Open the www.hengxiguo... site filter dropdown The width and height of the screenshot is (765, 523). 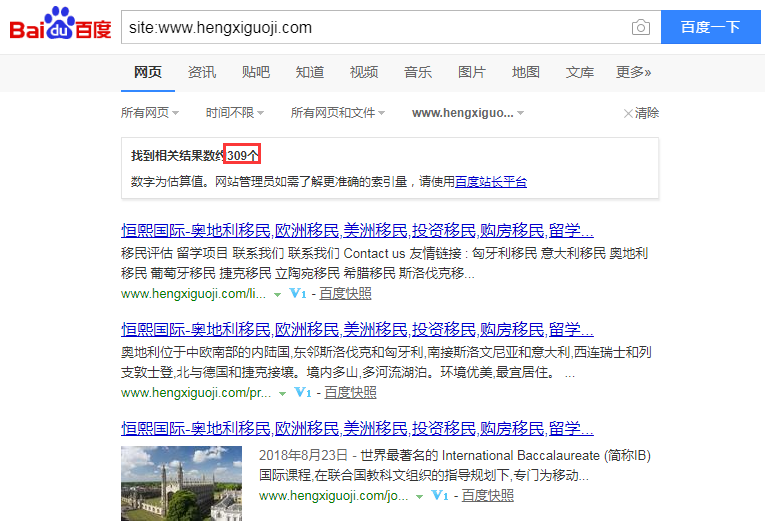pyautogui.click(x=468, y=113)
